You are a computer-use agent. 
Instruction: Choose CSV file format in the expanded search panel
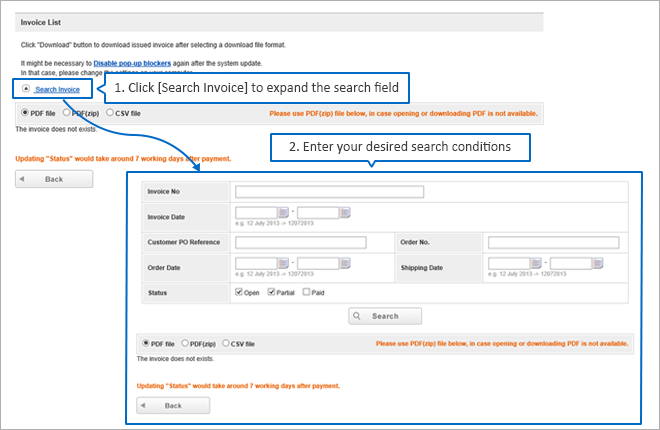(226, 343)
